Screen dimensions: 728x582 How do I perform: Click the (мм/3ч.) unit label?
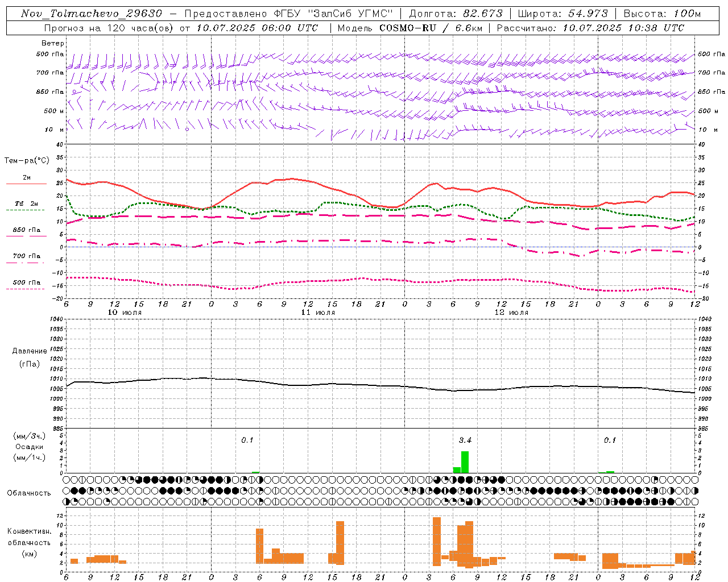point(28,436)
